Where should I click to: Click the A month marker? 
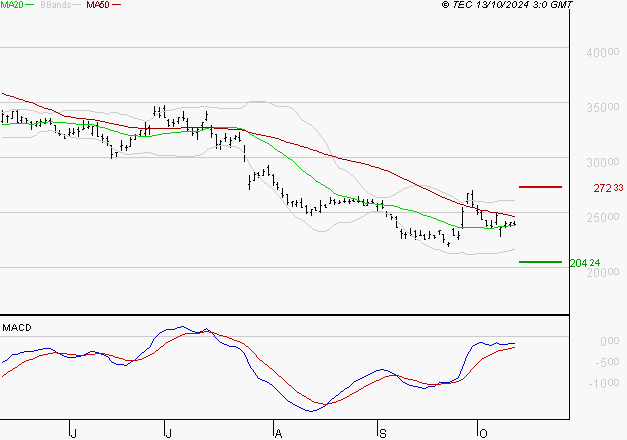point(278,434)
